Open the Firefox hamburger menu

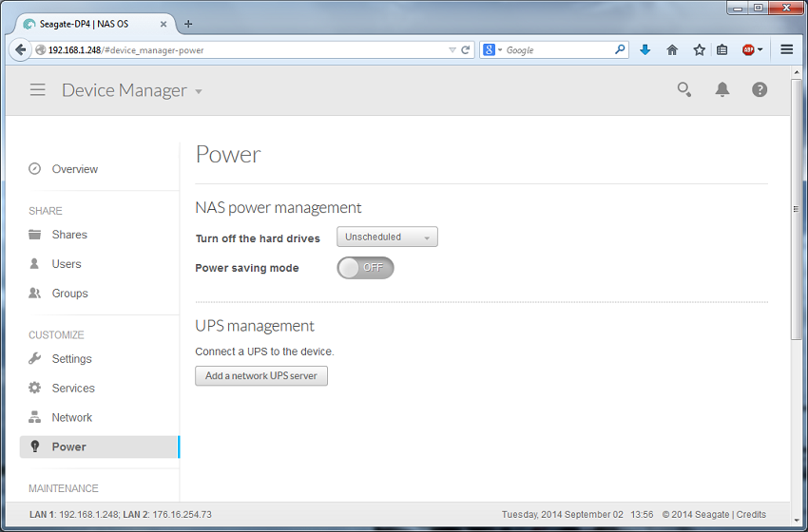pos(786,49)
